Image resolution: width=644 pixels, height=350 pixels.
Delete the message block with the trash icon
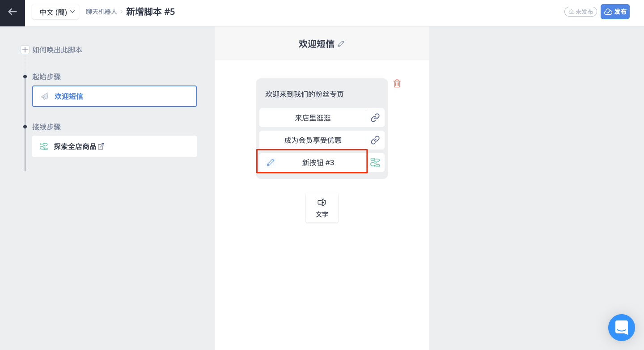(397, 83)
